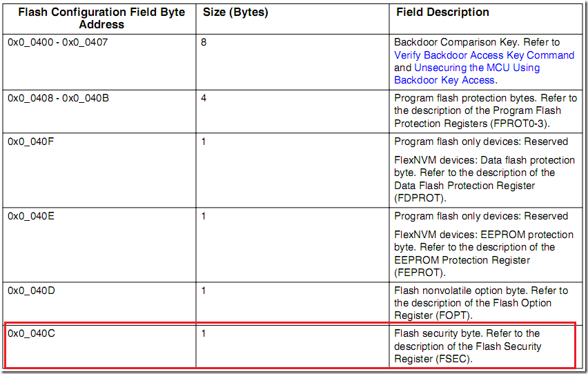Open the Verify Backdoor Access Key Command link
Image resolution: width=588 pixels, height=374 pixels.
coord(484,55)
